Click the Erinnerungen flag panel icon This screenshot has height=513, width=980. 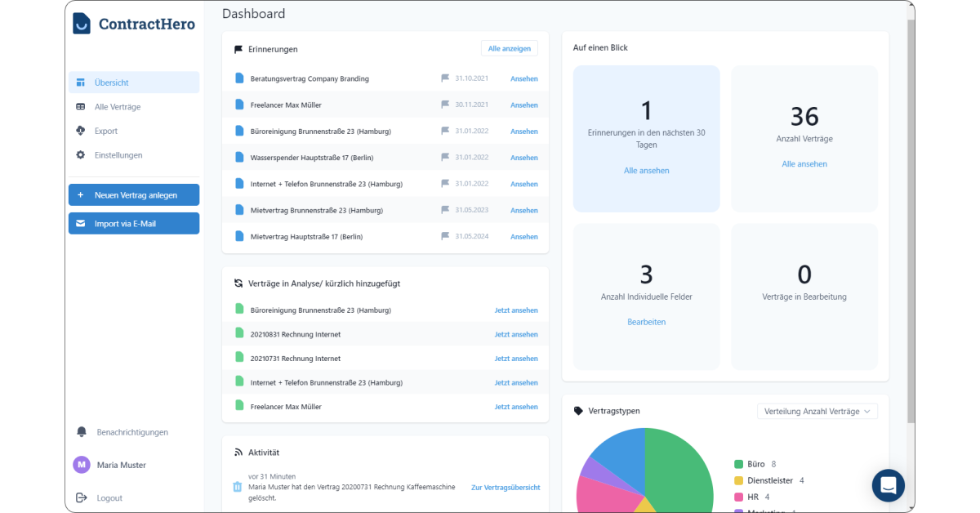click(237, 48)
